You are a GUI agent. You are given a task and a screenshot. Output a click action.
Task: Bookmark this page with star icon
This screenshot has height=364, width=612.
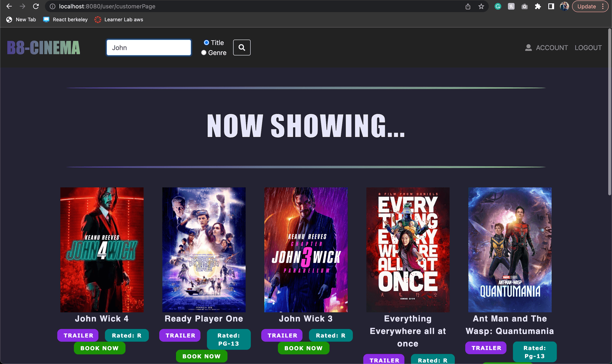pyautogui.click(x=481, y=6)
